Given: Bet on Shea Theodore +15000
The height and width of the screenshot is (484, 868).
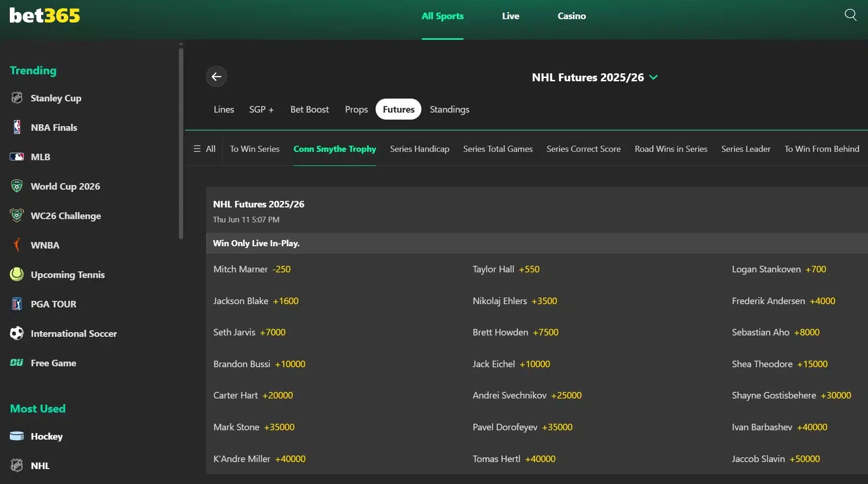Looking at the screenshot, I should [x=780, y=364].
